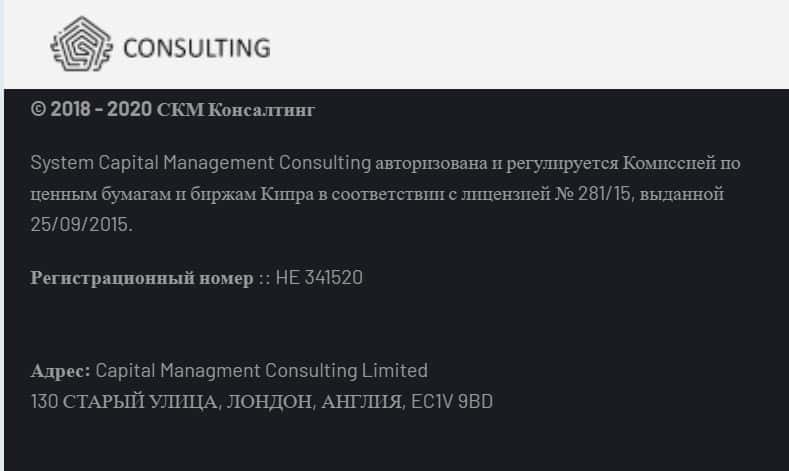Click the Capital Managment Consulting Limited name
Viewport: 789px width, 471px height.
coord(262,371)
